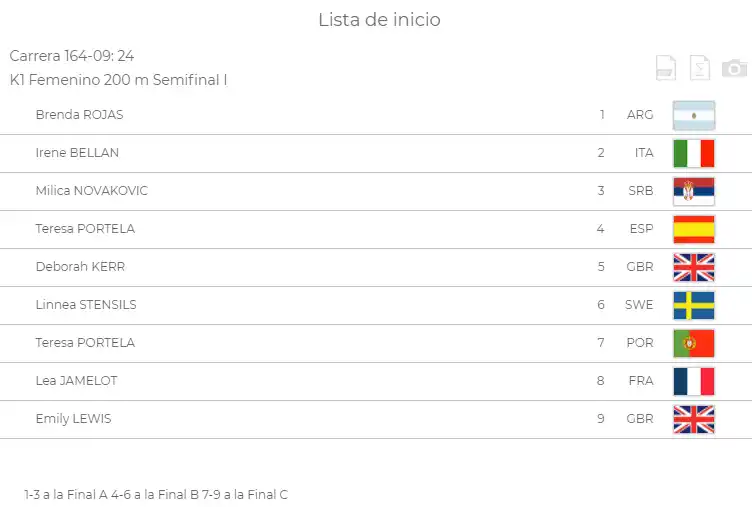Click the Argentina flag icon

point(694,115)
